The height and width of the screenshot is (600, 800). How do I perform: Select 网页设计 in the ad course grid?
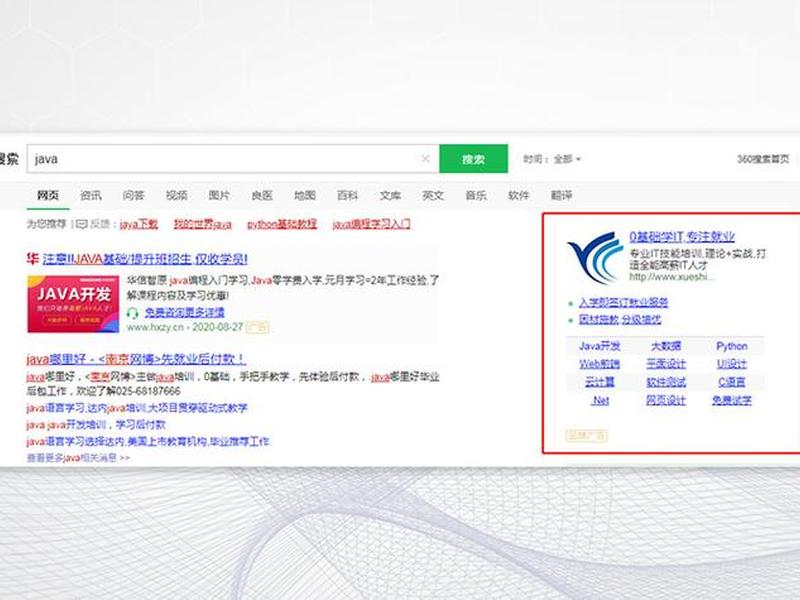(x=666, y=400)
